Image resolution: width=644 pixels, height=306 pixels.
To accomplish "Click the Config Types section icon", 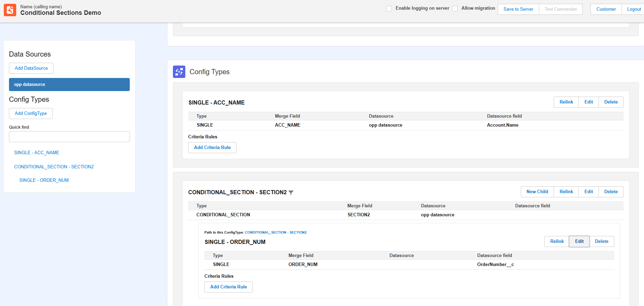I will pyautogui.click(x=179, y=72).
